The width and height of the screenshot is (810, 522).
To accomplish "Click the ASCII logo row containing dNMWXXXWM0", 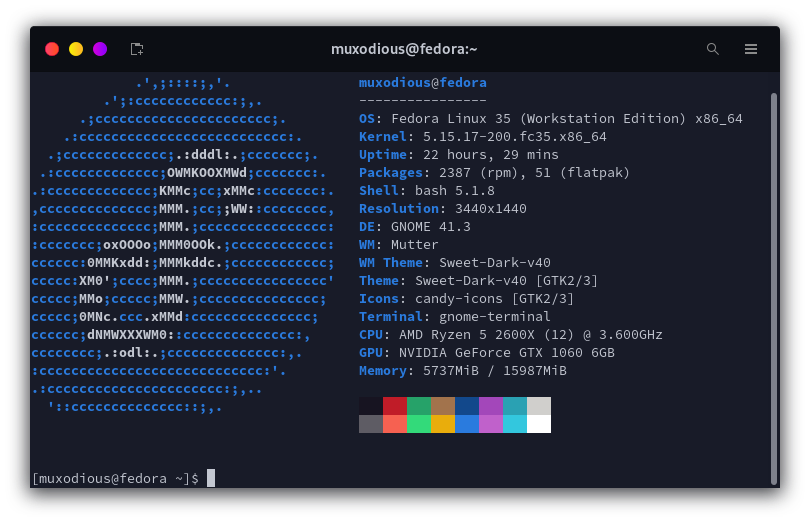I will pos(171,335).
